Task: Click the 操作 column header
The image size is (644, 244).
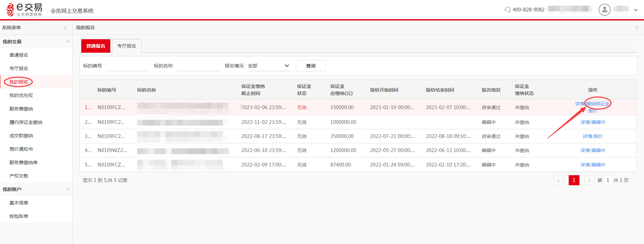Action: [x=593, y=90]
